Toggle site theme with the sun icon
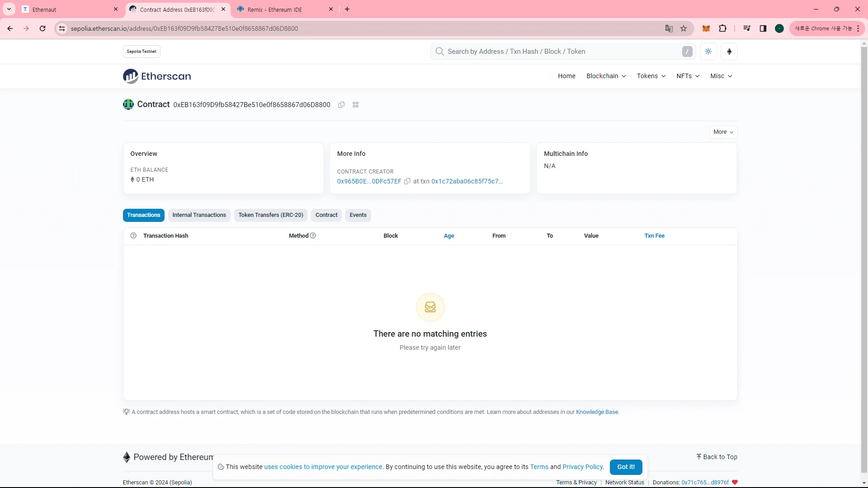Image resolution: width=868 pixels, height=488 pixels. pyautogui.click(x=708, y=52)
